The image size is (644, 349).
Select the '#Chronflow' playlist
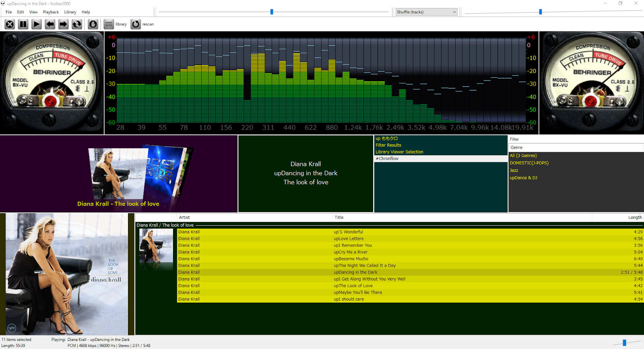[441, 159]
